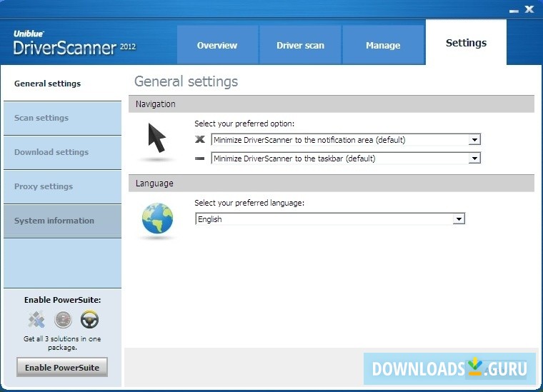Open Scan settings in sidebar
The height and width of the screenshot is (392, 543).
[62, 118]
